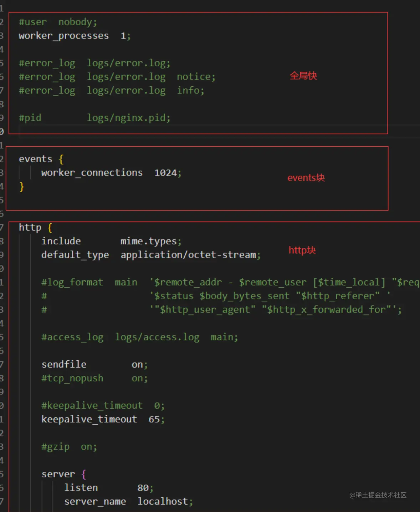Click the red 'http块' annotation label
420x512 pixels.
point(302,250)
